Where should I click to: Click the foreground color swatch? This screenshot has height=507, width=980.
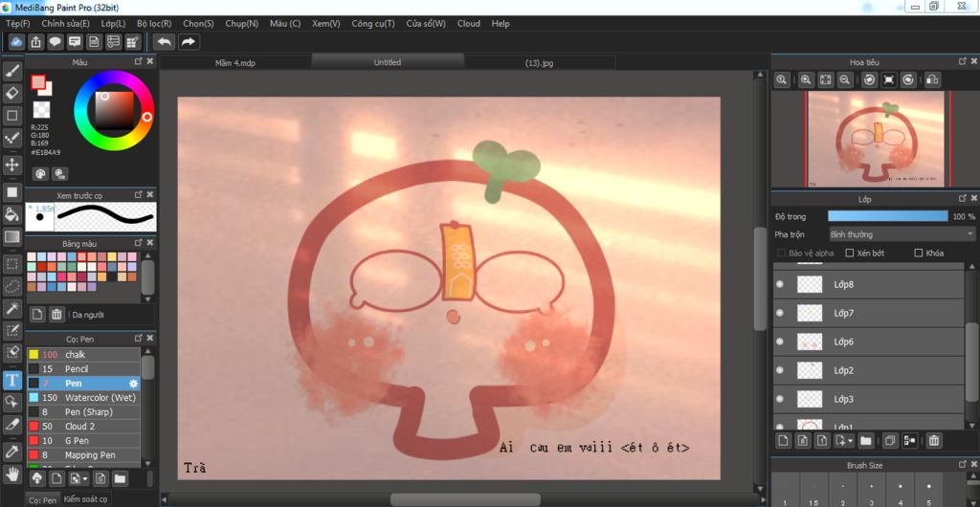tap(38, 82)
